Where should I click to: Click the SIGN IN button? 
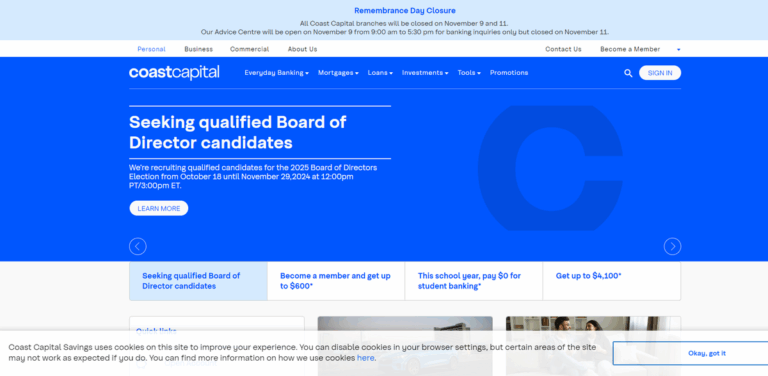click(660, 73)
